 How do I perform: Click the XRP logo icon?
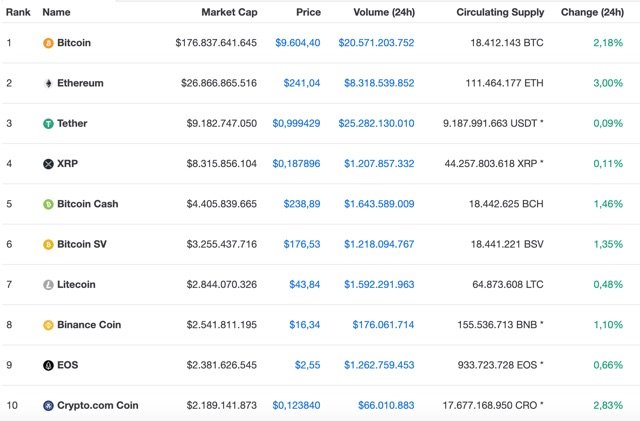point(48,164)
